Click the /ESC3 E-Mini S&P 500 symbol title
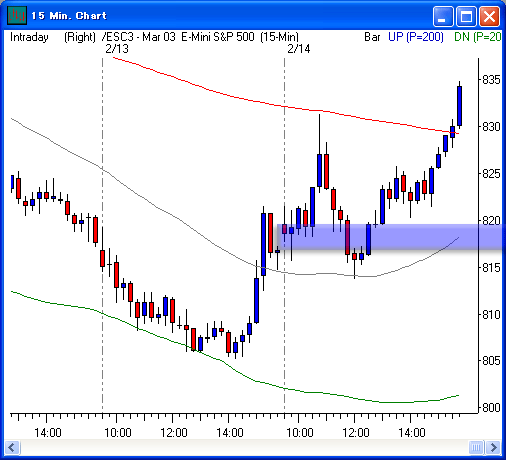The height and width of the screenshot is (460, 506). pyautogui.click(x=200, y=37)
